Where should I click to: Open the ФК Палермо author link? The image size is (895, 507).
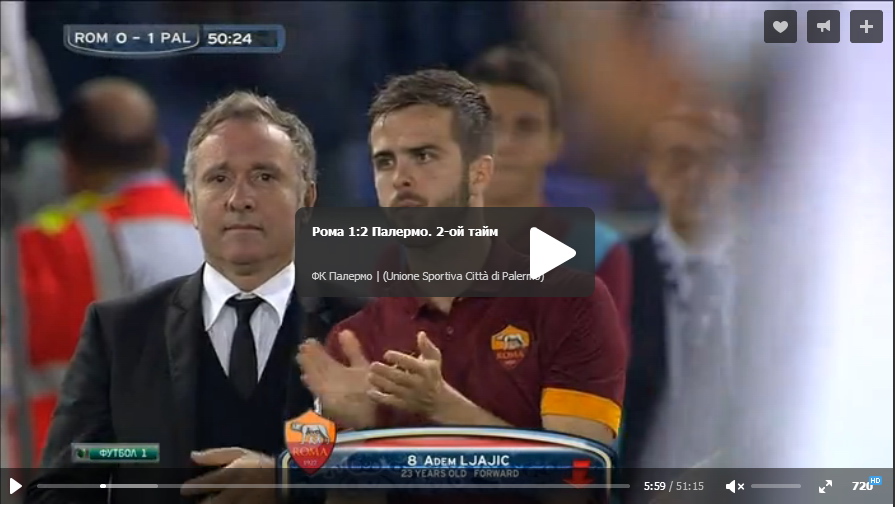(x=342, y=276)
